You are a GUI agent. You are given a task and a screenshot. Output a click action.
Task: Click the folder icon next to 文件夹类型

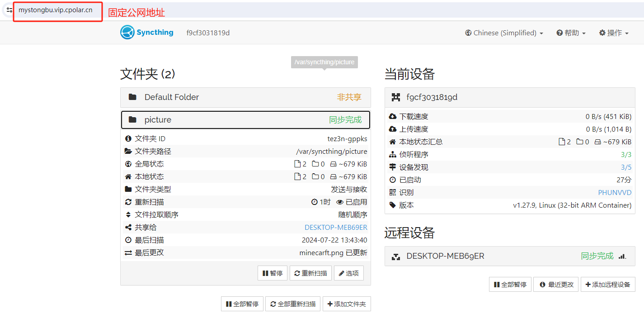pos(128,189)
